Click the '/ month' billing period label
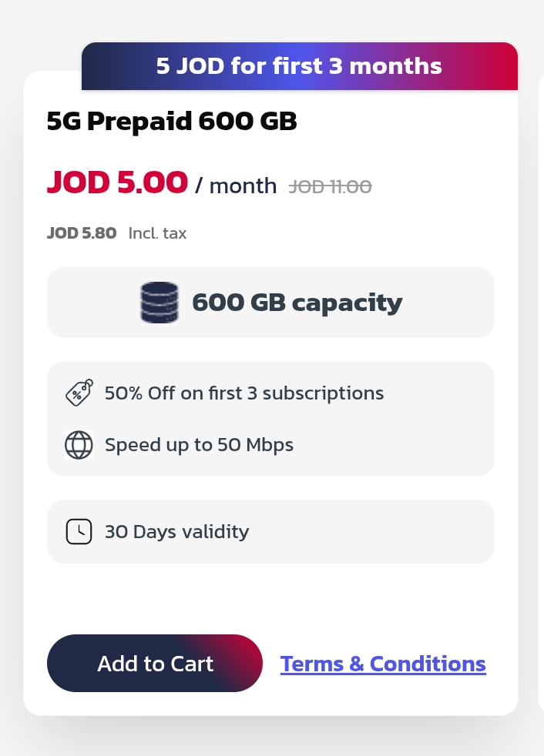The image size is (544, 756). 236,186
